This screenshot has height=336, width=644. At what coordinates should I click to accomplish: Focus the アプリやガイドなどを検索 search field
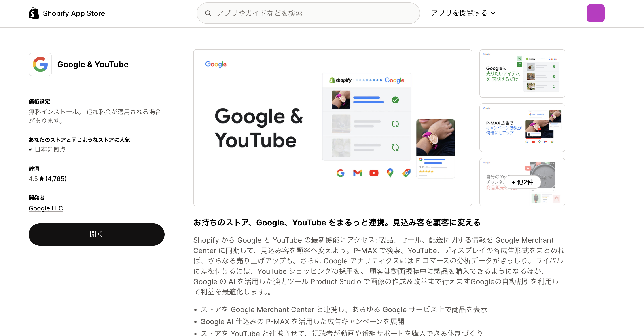pos(308,13)
